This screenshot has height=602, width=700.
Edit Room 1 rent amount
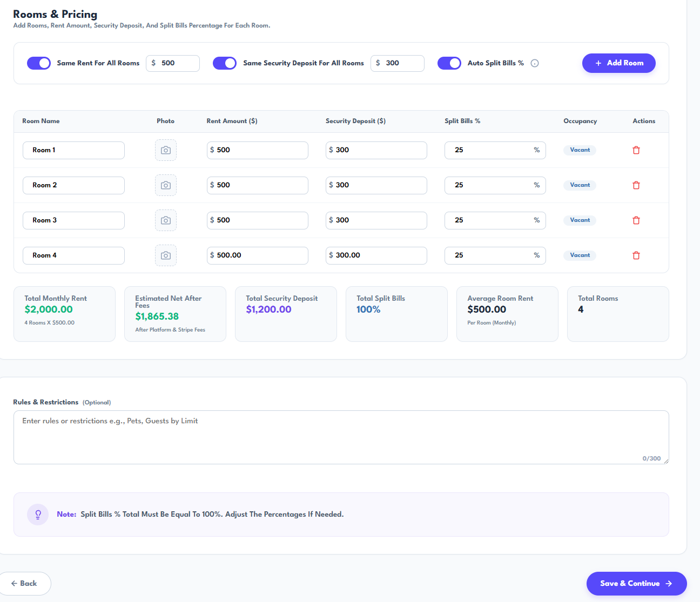(x=258, y=150)
